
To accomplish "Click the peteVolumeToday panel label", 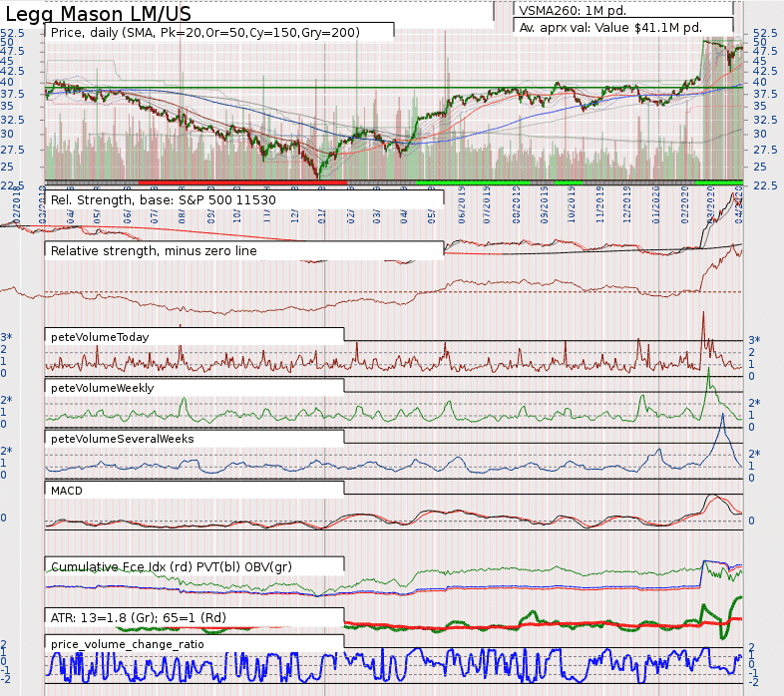I will click(x=100, y=337).
